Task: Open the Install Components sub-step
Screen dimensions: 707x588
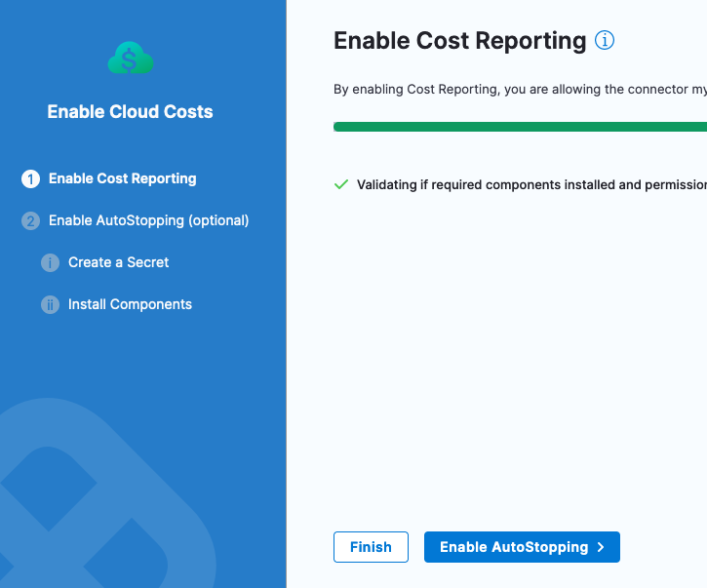Action: [130, 304]
